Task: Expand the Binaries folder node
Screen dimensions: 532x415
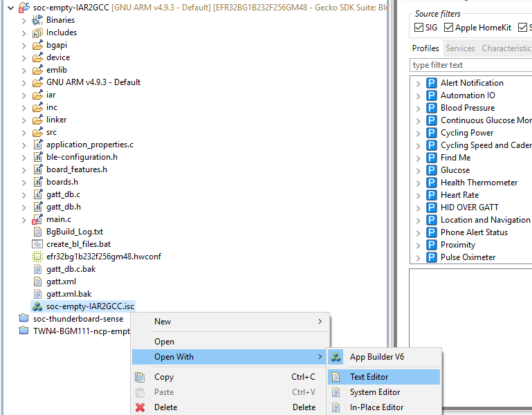Action: coord(24,20)
